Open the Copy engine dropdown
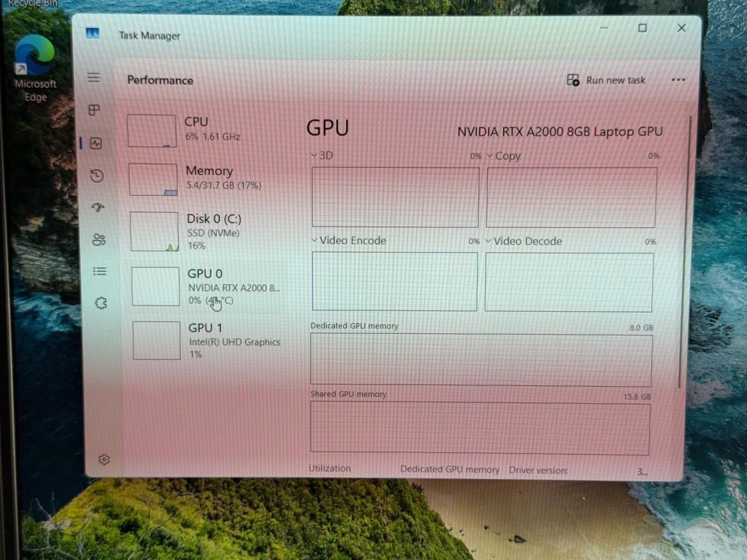This screenshot has height=560, width=747. (x=503, y=156)
